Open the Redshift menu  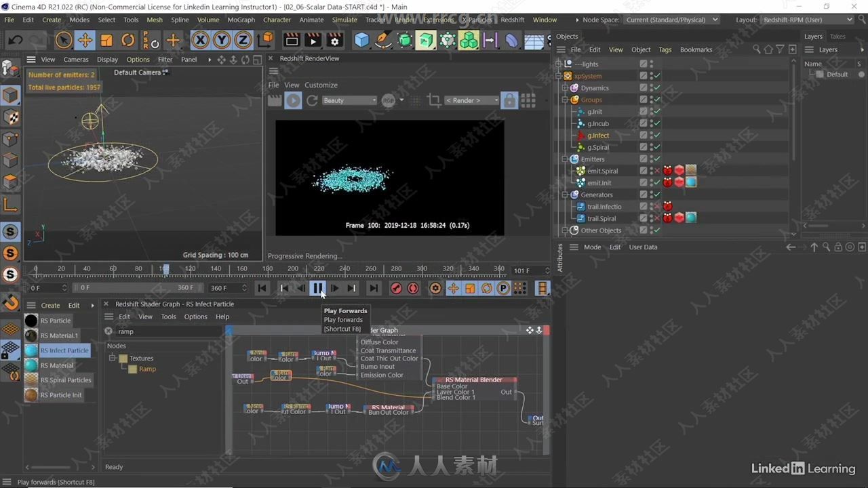click(x=513, y=20)
